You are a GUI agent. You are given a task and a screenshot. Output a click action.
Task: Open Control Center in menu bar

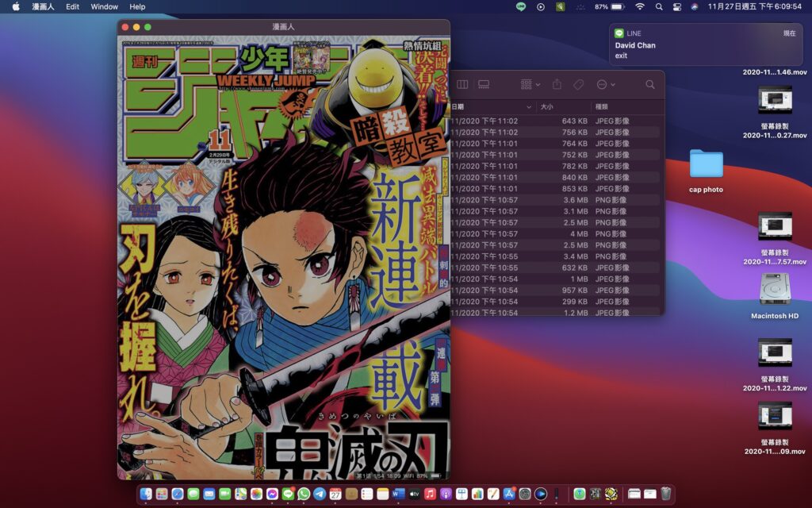[677, 6]
